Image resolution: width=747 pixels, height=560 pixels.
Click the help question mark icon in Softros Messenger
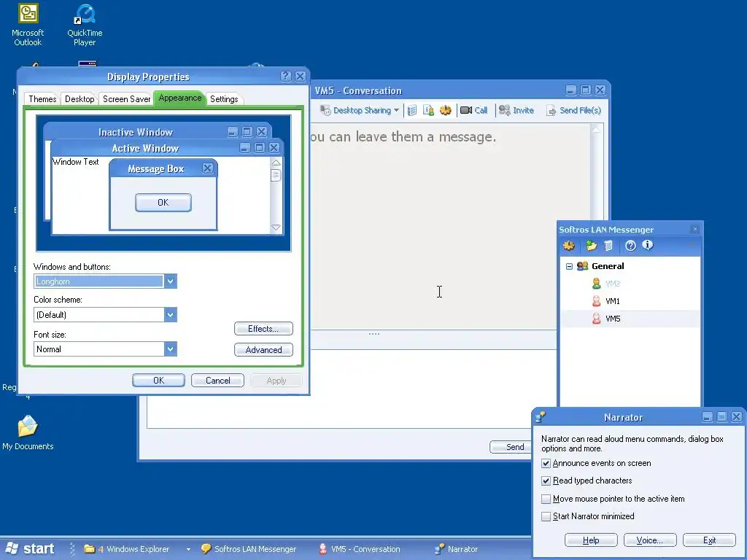pos(630,246)
